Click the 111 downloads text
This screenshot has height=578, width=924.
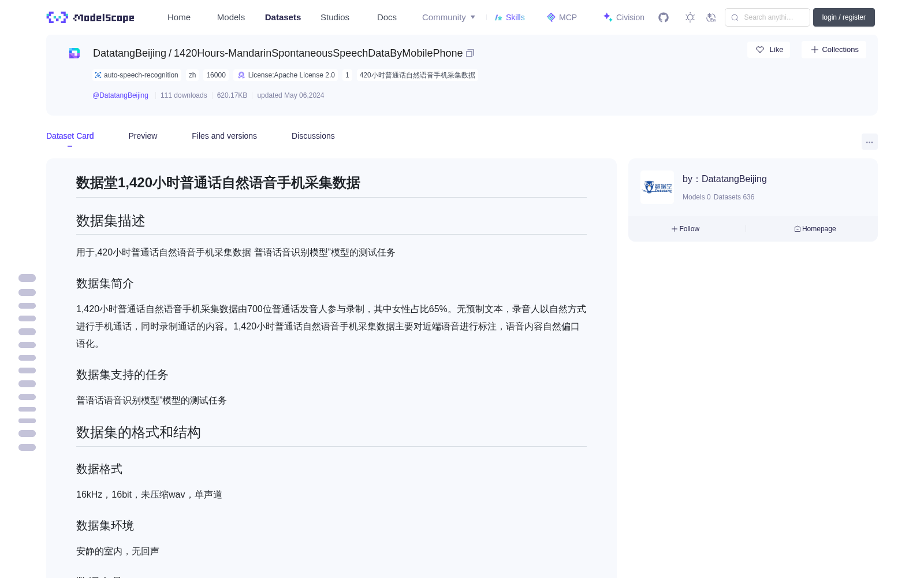184,95
